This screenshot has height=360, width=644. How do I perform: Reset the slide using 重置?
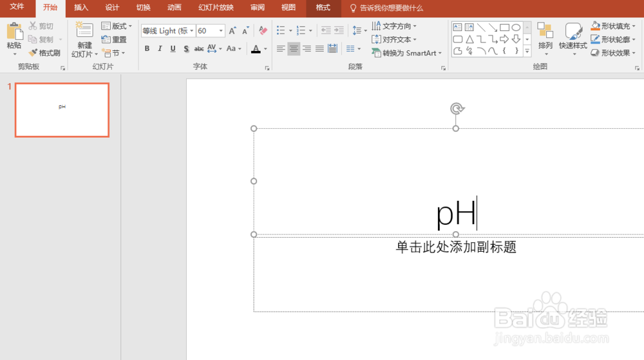point(114,39)
